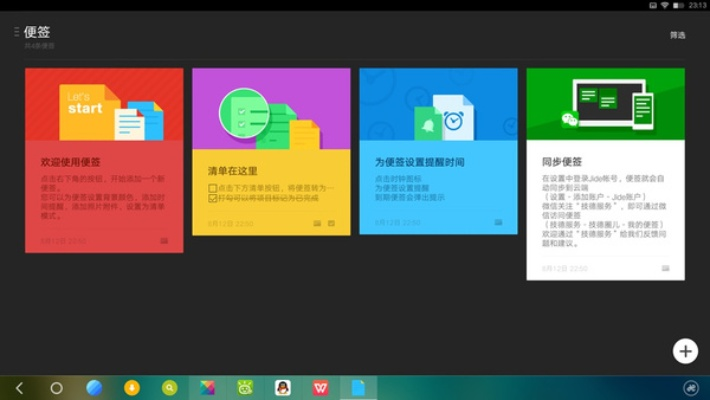The image size is (710, 400).
Task: Open the QQ penguin app in taskbar
Action: (x=282, y=388)
